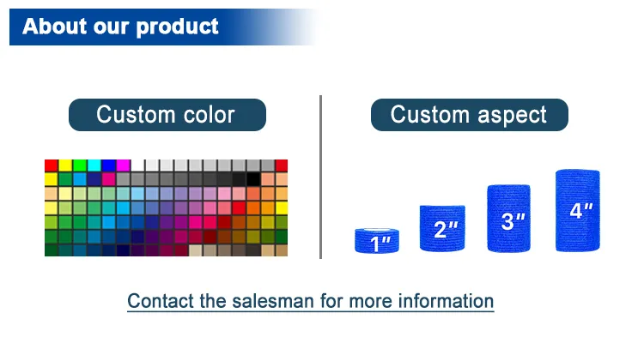Select the black color swatch
The width and height of the screenshot is (644, 343).
click(253, 179)
